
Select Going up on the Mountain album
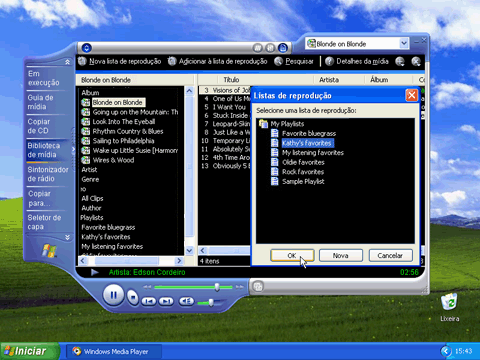click(135, 112)
